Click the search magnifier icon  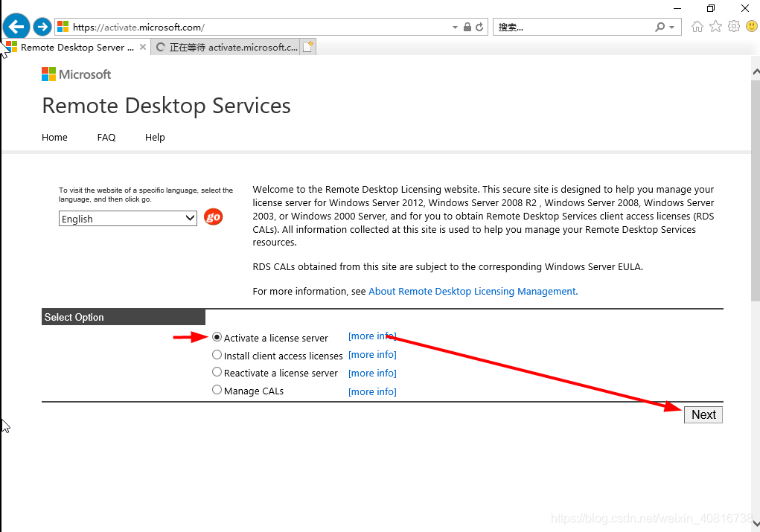click(660, 28)
